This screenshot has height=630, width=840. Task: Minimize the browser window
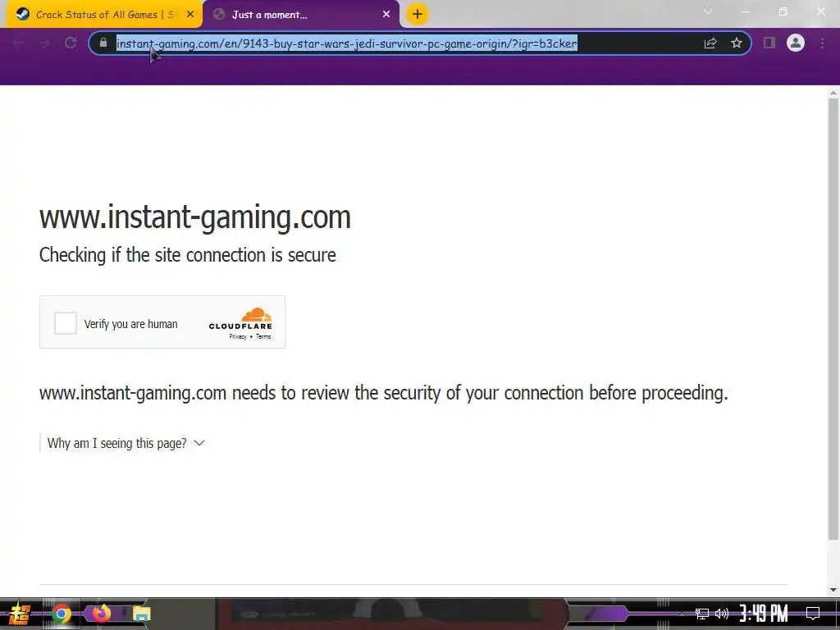(745, 11)
